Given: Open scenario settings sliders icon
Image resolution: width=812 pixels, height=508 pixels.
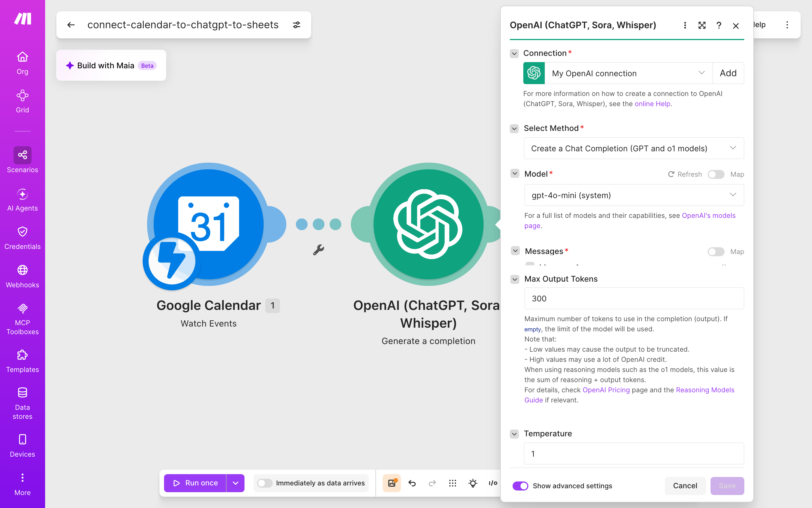Looking at the screenshot, I should [297, 25].
